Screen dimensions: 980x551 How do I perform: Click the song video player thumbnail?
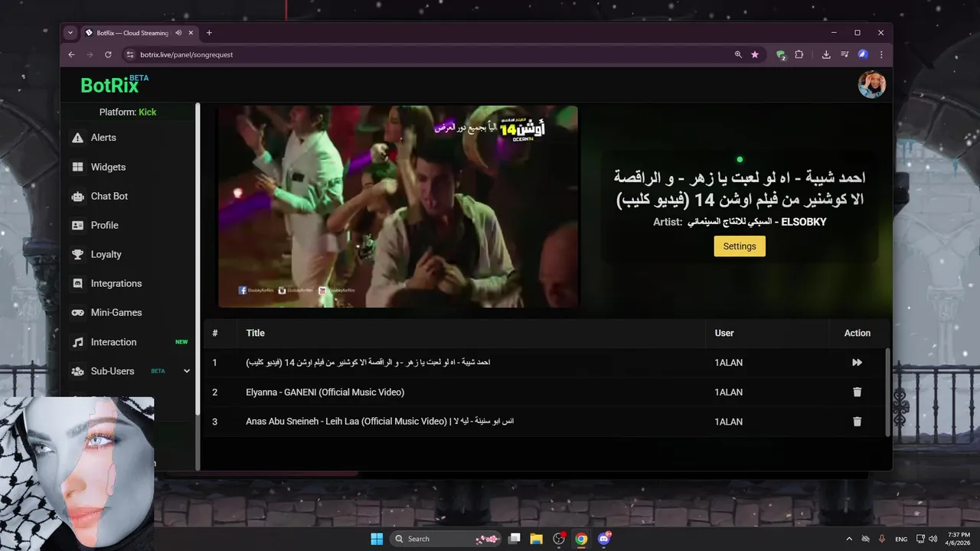[398, 207]
